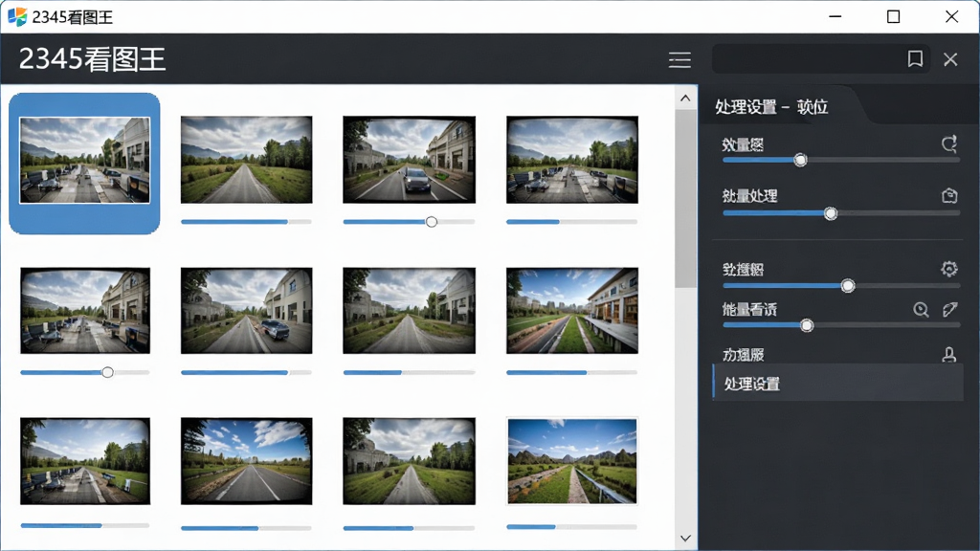Screen dimensions: 980x551
Task: Switch to the "处理设置" tab heading the panel
Action: point(772,107)
